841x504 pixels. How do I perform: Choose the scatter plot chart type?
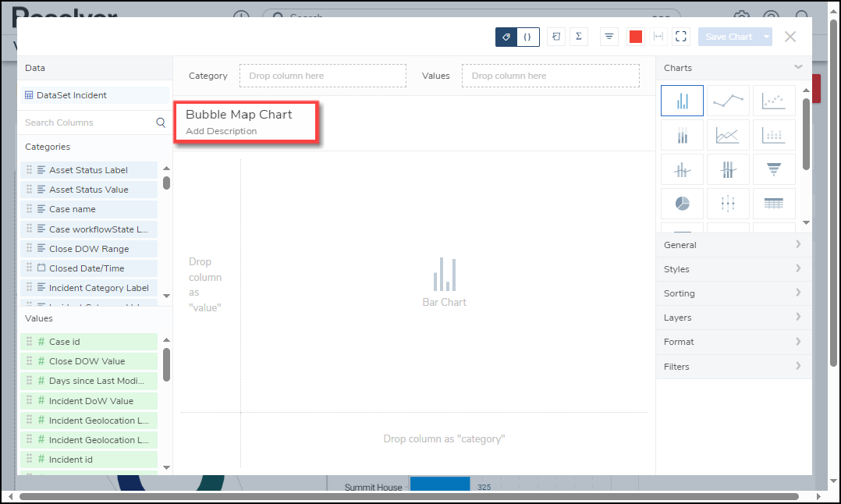(773, 101)
